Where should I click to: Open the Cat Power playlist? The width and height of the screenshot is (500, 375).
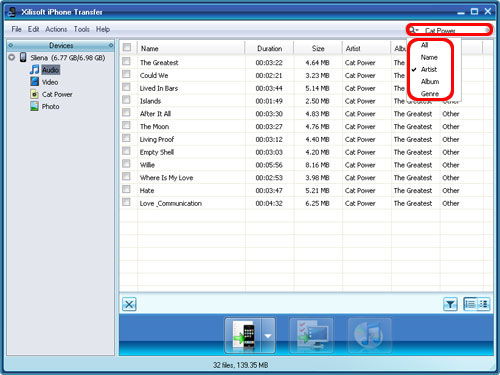coord(57,94)
